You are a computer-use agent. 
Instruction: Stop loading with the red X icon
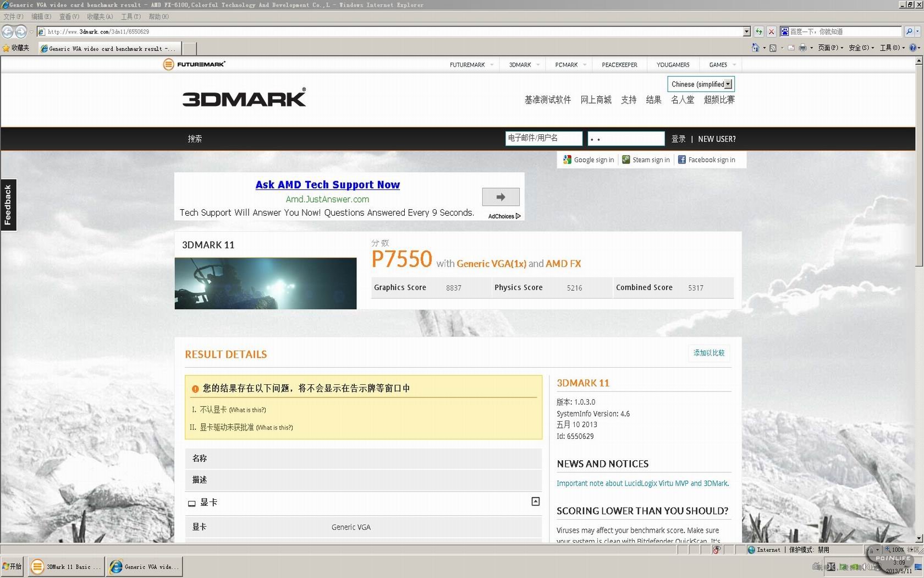(x=771, y=31)
